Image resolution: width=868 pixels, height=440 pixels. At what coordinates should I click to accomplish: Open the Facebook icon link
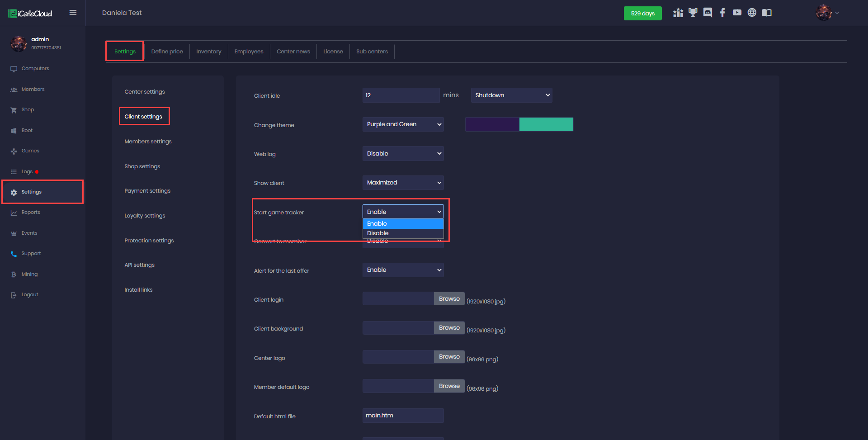(x=722, y=13)
